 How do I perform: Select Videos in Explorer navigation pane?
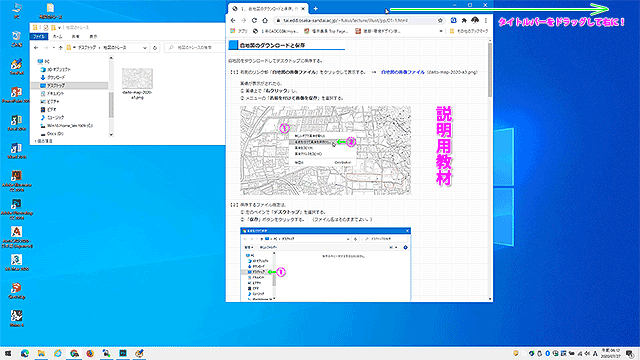49,109
